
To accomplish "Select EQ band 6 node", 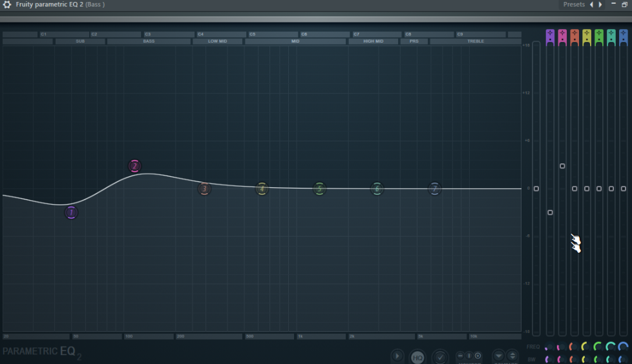I will (x=377, y=188).
